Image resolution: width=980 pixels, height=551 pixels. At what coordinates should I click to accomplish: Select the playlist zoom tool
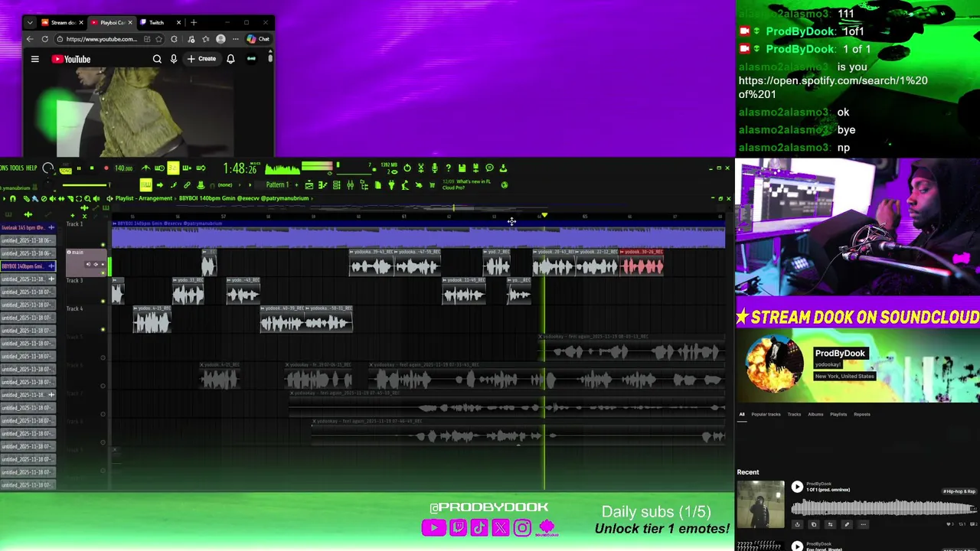[x=87, y=198]
